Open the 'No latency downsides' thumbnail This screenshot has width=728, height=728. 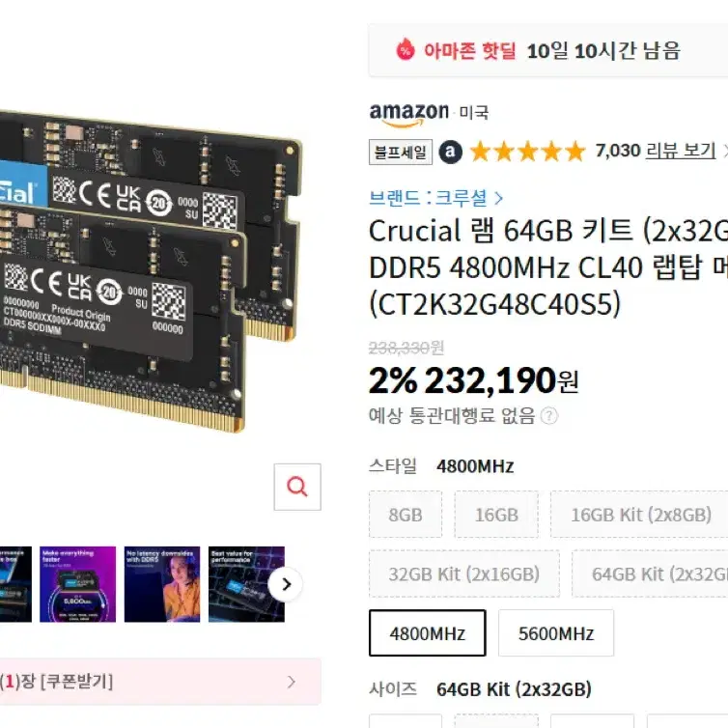(x=162, y=584)
